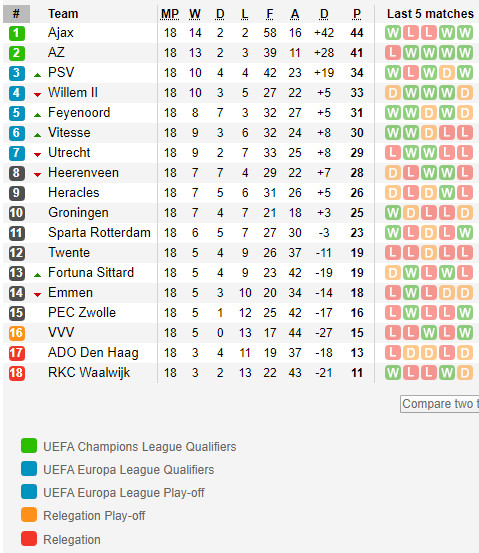Image resolution: width=479 pixels, height=553 pixels.
Task: Click Fortuna Sittard's green upward arrow
Action: [37, 275]
